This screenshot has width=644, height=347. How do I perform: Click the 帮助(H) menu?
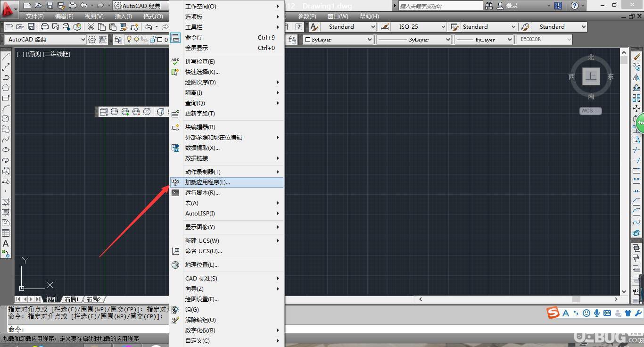pos(369,17)
